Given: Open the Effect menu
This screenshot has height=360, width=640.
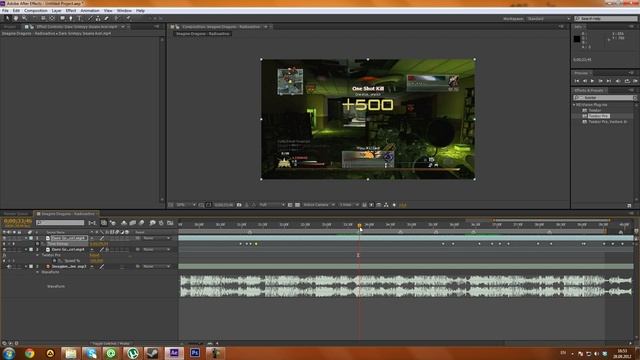Looking at the screenshot, I should pos(71,11).
